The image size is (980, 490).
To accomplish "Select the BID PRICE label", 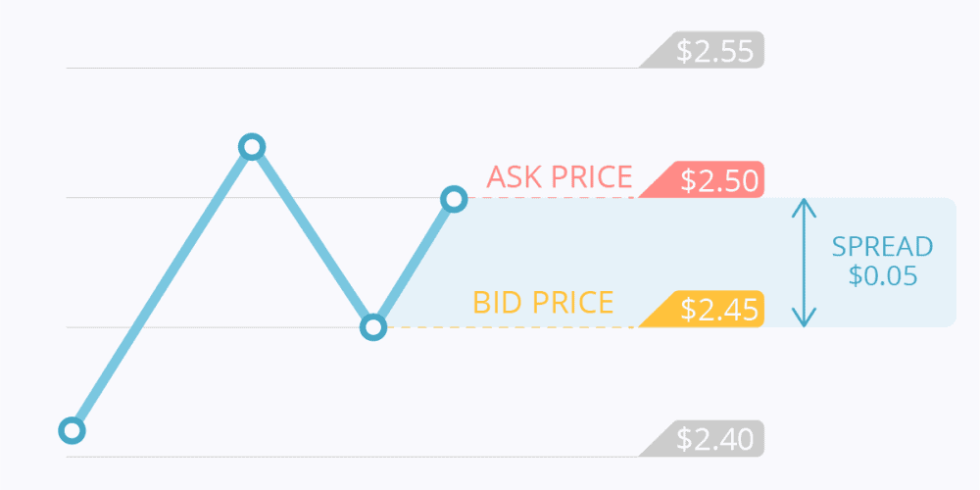I will (x=543, y=303).
